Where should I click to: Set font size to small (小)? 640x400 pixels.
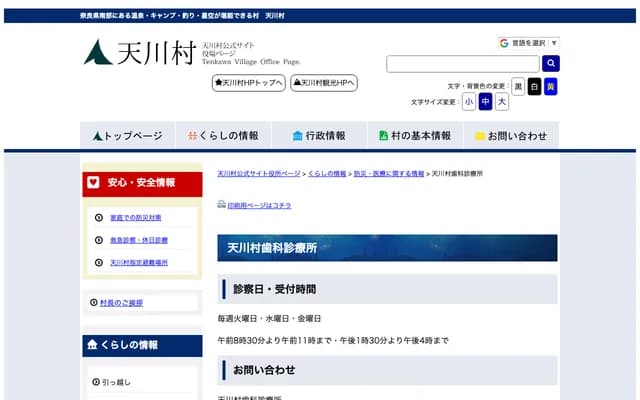tap(469, 102)
